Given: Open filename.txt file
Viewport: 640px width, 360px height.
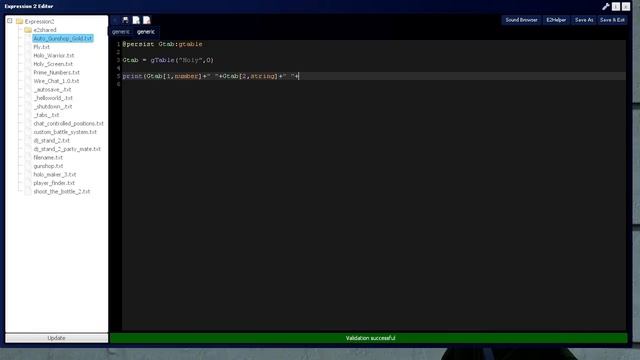Looking at the screenshot, I should point(48,158).
